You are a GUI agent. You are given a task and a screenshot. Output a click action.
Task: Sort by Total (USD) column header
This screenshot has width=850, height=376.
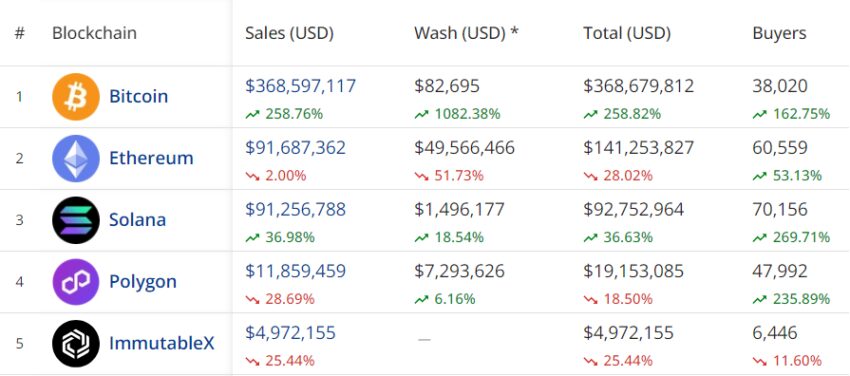pos(627,34)
